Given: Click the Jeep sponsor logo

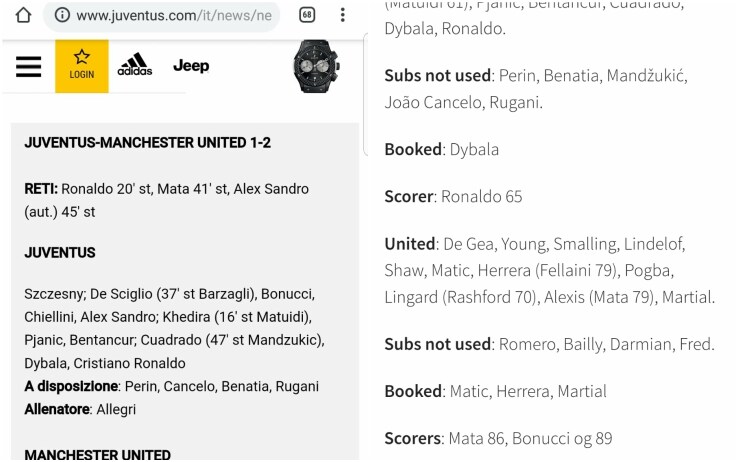Looking at the screenshot, I should pyautogui.click(x=191, y=65).
